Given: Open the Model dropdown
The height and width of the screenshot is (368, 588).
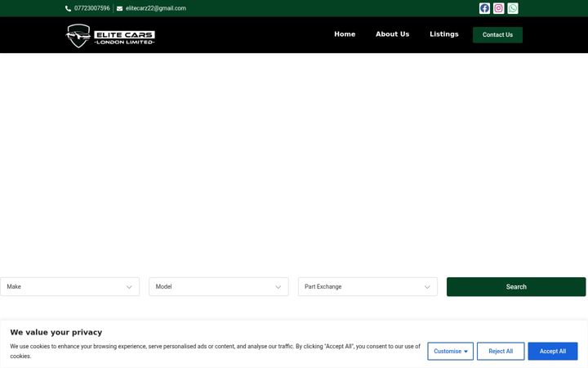Looking at the screenshot, I should pos(219,286).
